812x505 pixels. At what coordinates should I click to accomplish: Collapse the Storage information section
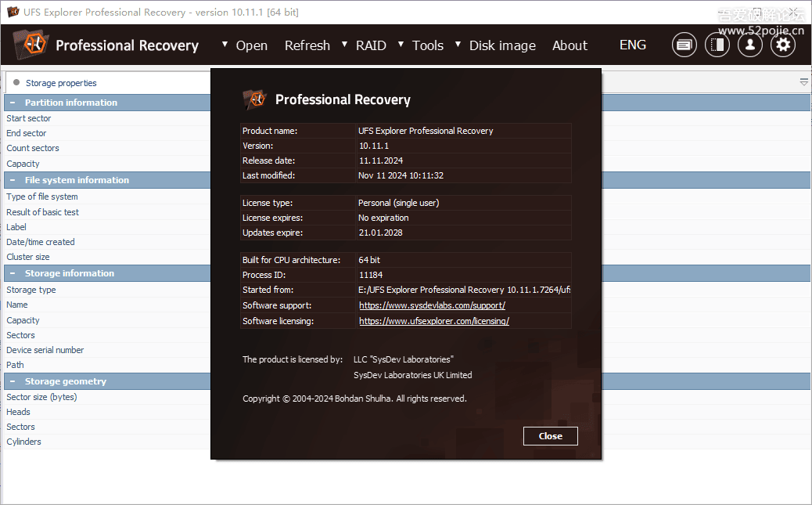13,273
